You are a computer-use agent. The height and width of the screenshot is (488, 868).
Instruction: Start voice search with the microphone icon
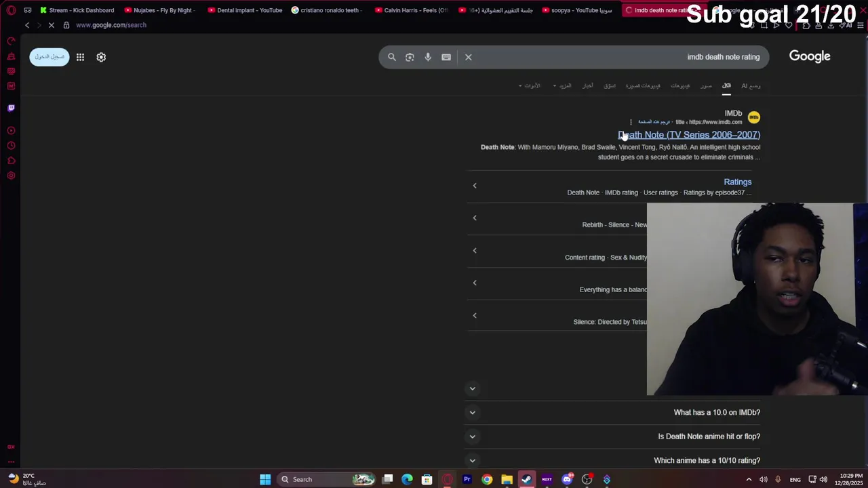pyautogui.click(x=428, y=57)
